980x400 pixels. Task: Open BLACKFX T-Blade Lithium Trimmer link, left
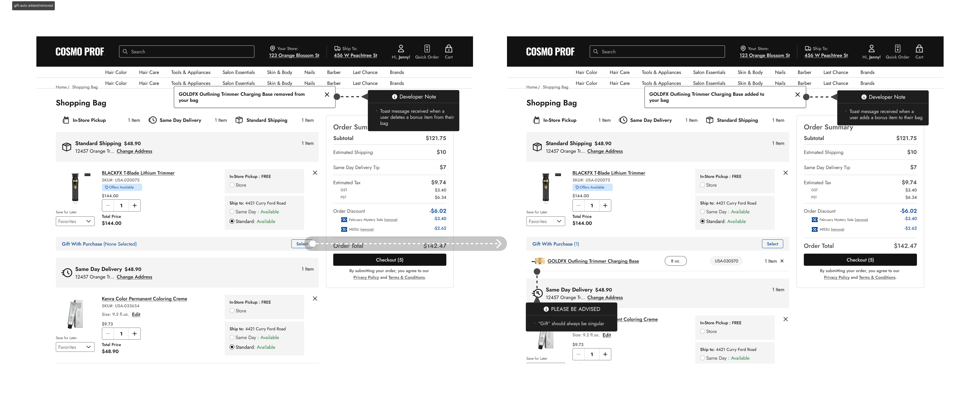point(138,173)
